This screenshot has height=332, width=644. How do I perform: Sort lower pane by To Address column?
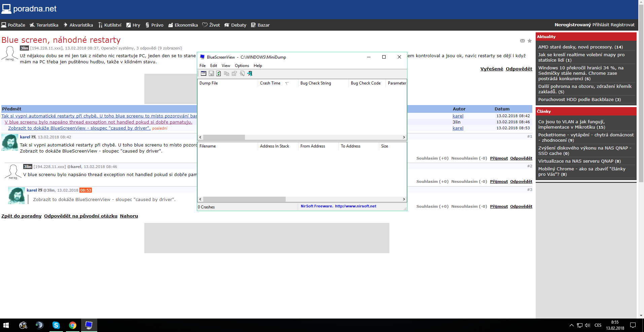coord(359,146)
